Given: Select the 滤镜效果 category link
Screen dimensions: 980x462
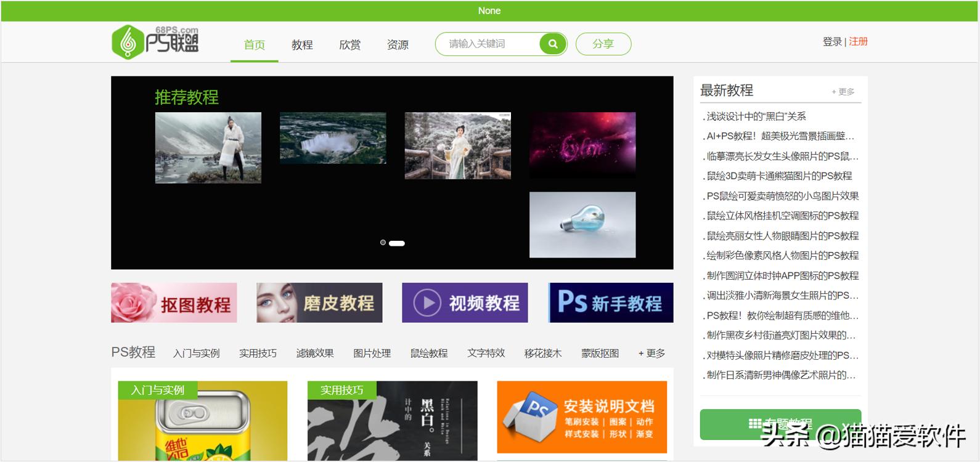Looking at the screenshot, I should pos(315,354).
